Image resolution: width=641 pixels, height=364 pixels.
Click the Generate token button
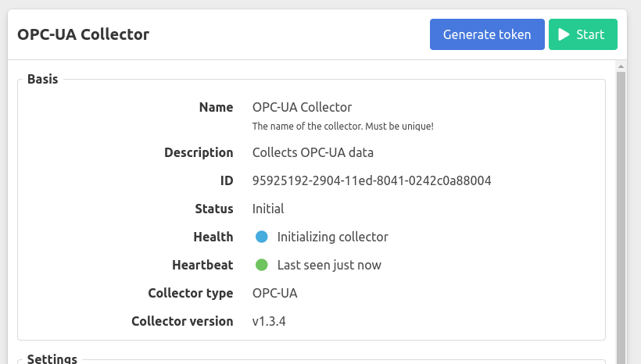coord(487,34)
